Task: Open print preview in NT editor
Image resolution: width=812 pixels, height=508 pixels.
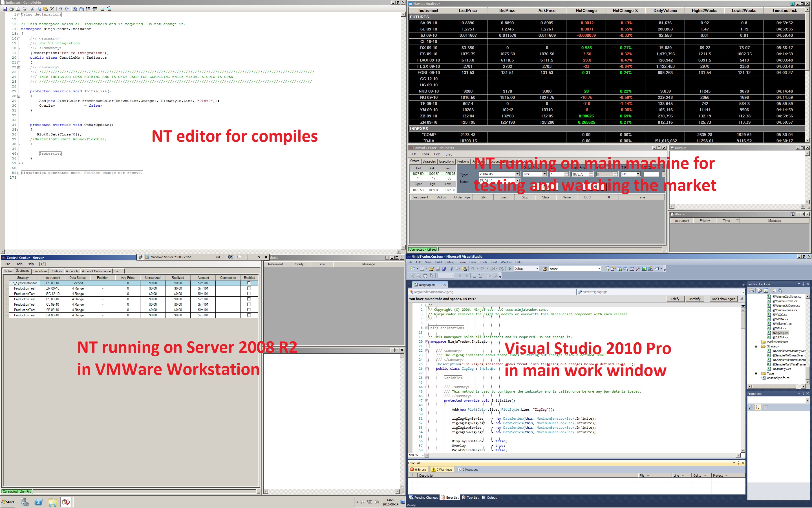Action: (18, 9)
